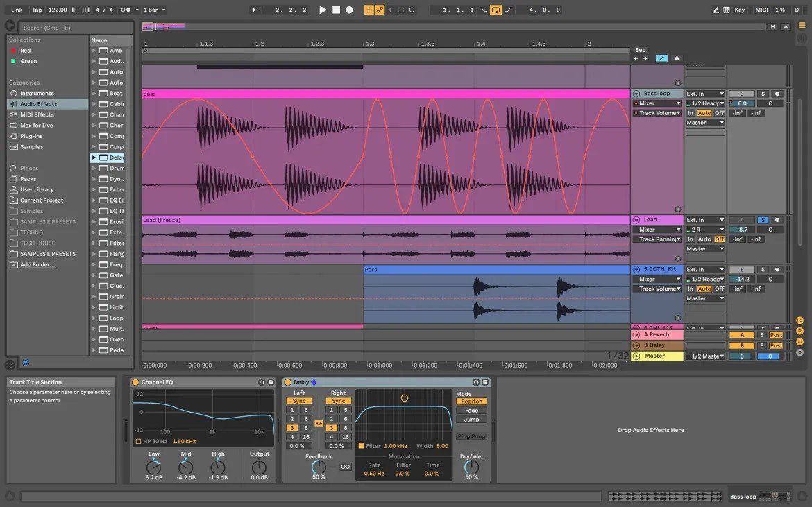Image resolution: width=812 pixels, height=507 pixels.
Task: Click the Ping Pong button
Action: pos(471,436)
